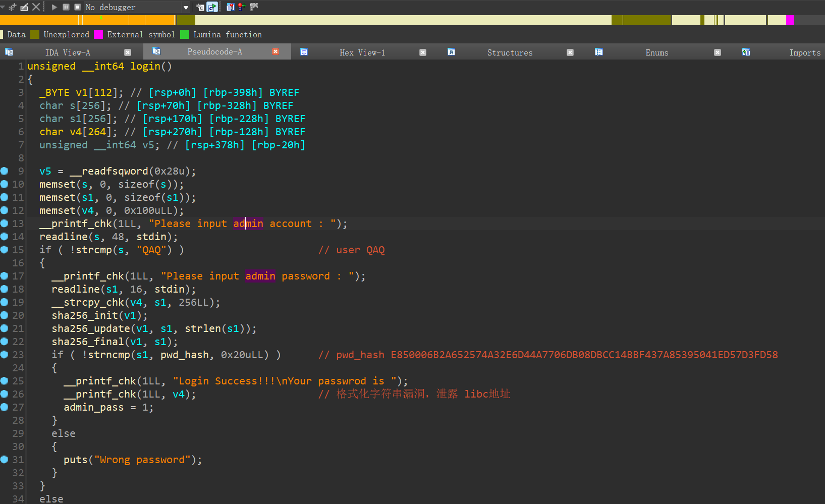
Task: Toggle breakpoint dot on line 10
Action: [5, 184]
